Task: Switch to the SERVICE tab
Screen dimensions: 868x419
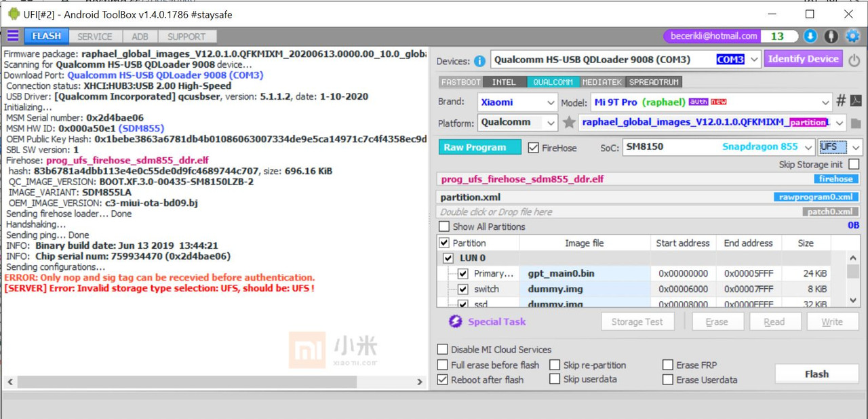Action: (x=95, y=37)
